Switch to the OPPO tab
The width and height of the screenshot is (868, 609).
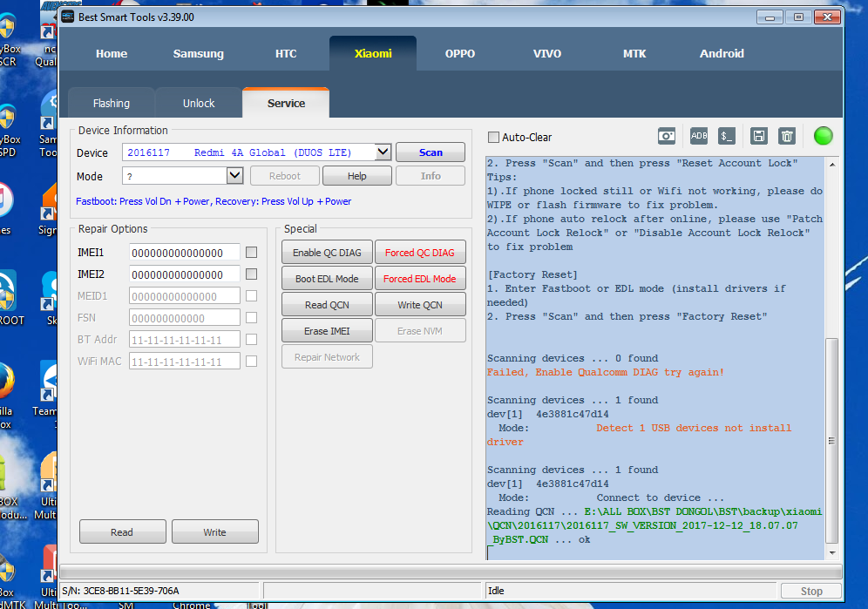point(460,54)
